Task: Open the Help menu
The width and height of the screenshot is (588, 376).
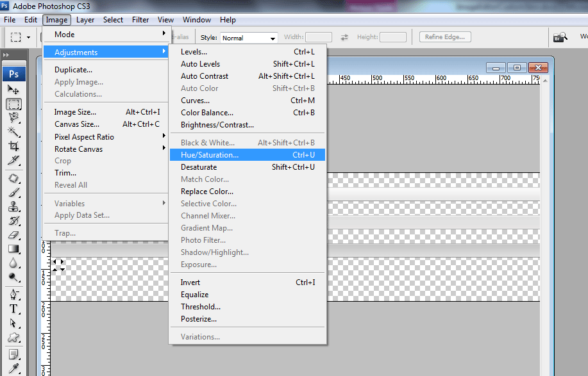Action: click(x=228, y=20)
